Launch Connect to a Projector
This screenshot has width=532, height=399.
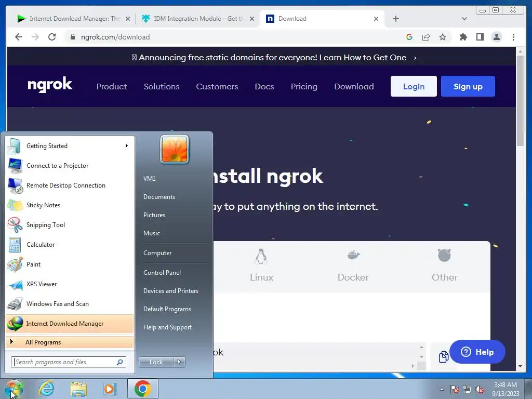coord(70,166)
